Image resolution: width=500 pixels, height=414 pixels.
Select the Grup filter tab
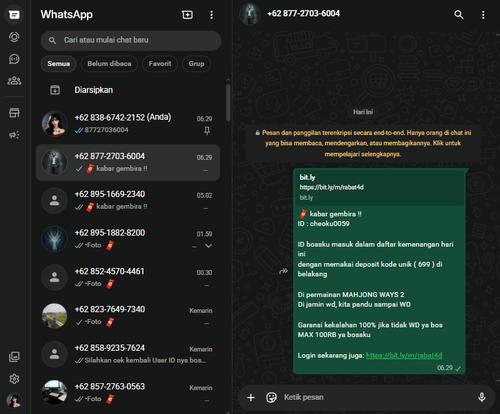196,64
